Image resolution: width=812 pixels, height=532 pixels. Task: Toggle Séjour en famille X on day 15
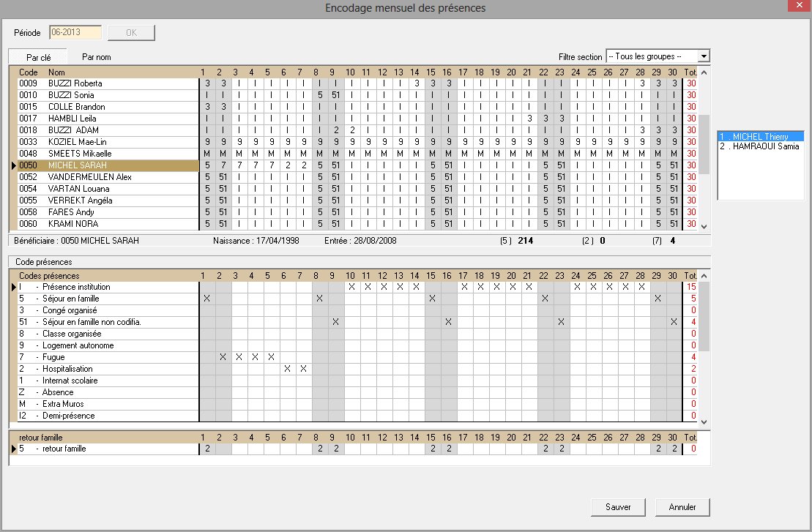(x=433, y=299)
